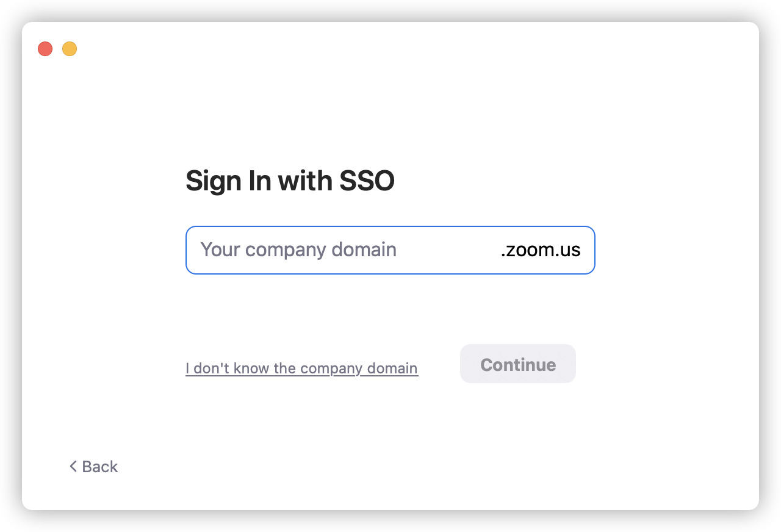Click the red traffic light dot
Viewport: 781px width, 532px height.
[45, 49]
